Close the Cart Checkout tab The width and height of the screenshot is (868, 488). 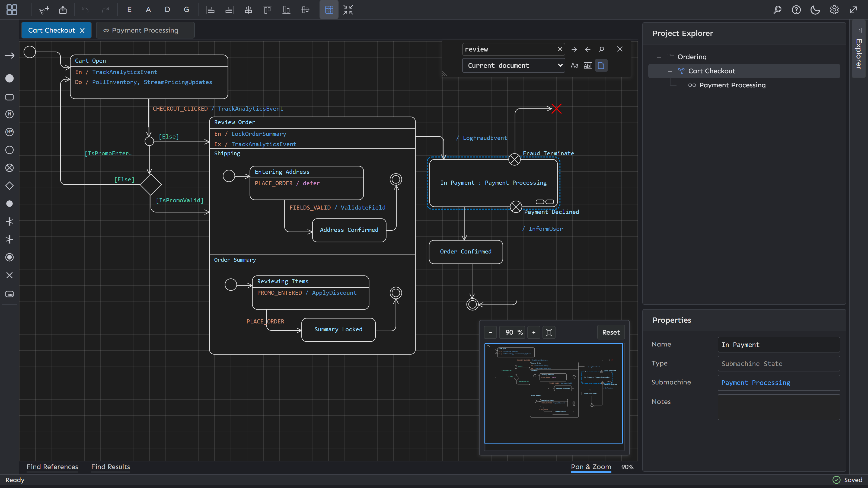click(82, 31)
